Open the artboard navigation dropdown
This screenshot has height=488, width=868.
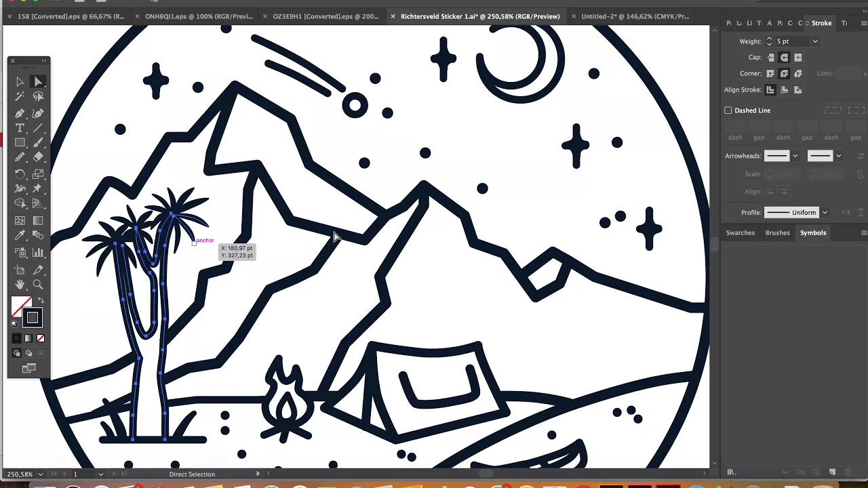tap(100, 474)
